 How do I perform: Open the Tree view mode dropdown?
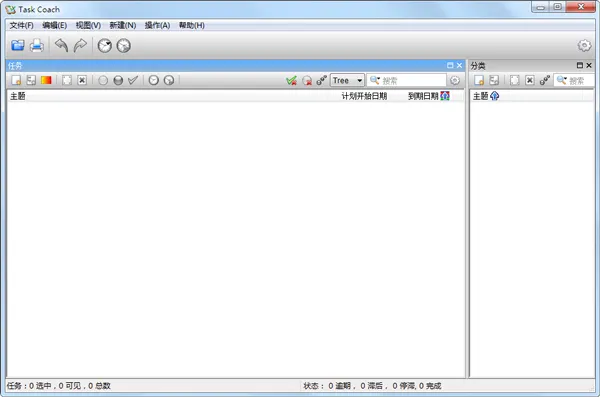tap(347, 80)
